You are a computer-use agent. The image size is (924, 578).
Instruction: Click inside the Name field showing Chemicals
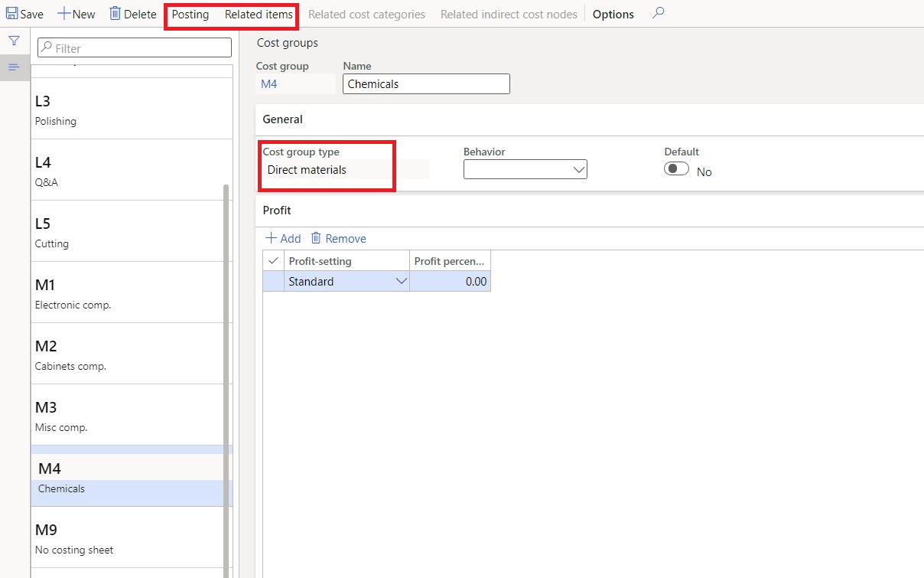pyautogui.click(x=425, y=83)
